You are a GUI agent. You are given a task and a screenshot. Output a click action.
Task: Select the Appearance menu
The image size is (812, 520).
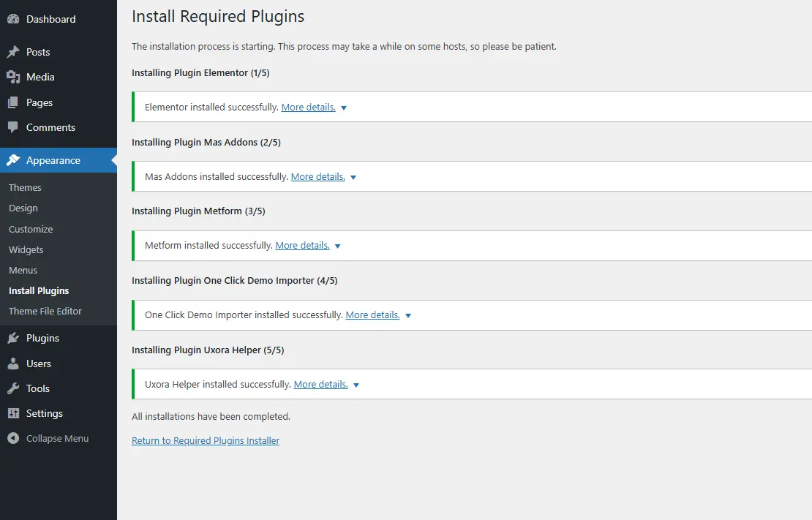point(59,161)
